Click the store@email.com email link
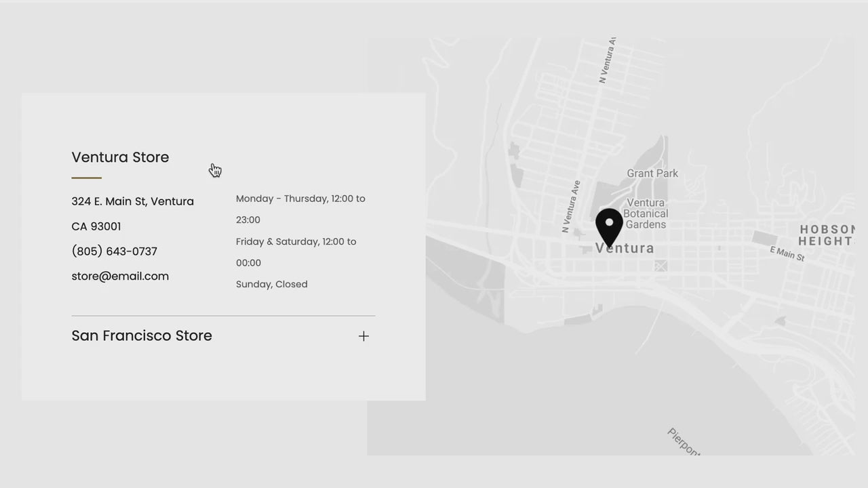868x488 pixels. [x=120, y=276]
